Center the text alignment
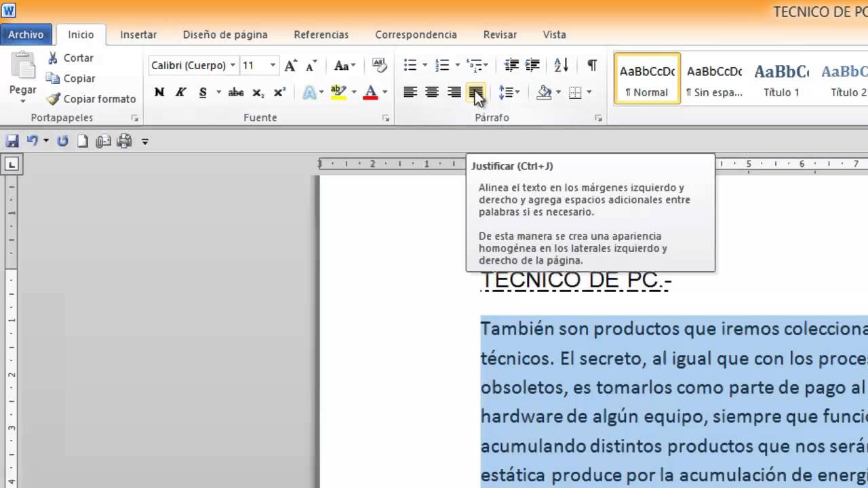 (432, 92)
